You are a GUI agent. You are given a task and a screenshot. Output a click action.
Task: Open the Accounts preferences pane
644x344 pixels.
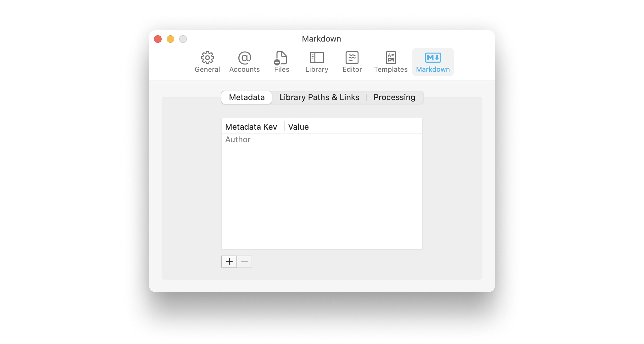click(244, 61)
